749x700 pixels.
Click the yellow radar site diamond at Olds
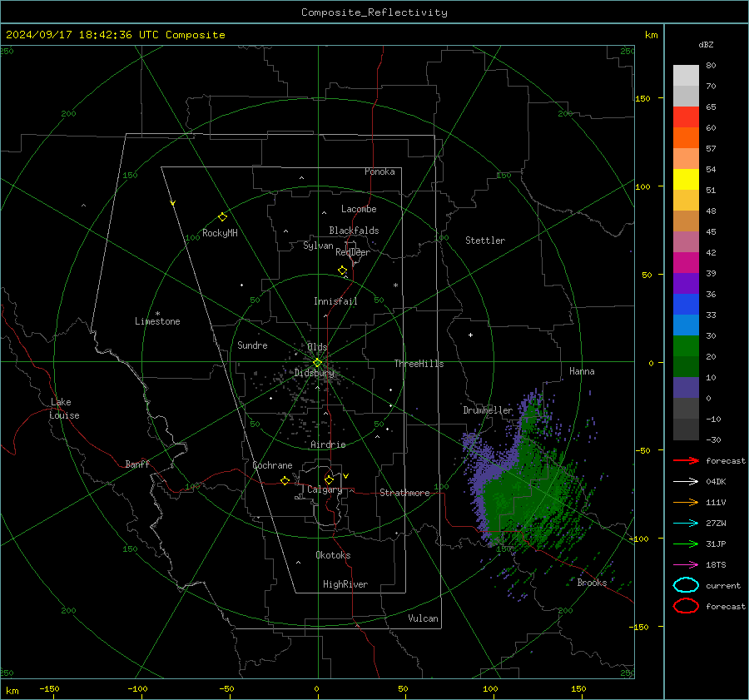pyautogui.click(x=317, y=363)
